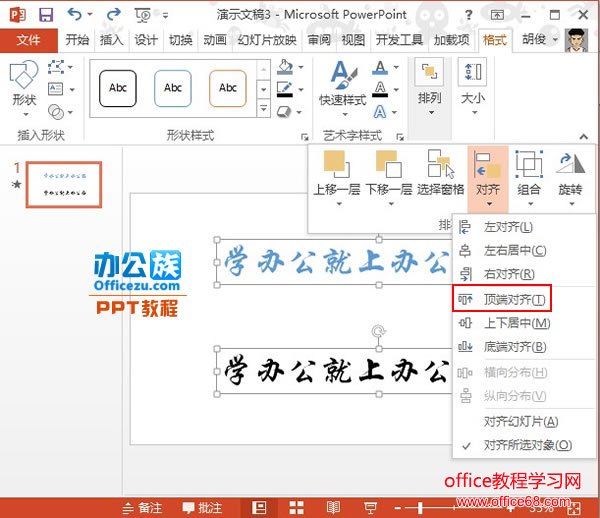This screenshot has height=518, width=600.
Task: Click the Text Effects A icon
Action: pos(380,112)
